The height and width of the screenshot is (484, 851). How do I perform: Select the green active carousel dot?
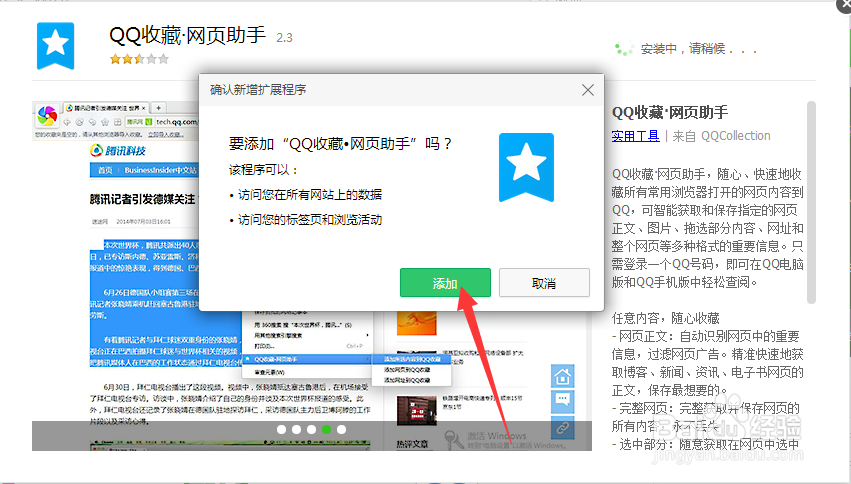pos(326,429)
